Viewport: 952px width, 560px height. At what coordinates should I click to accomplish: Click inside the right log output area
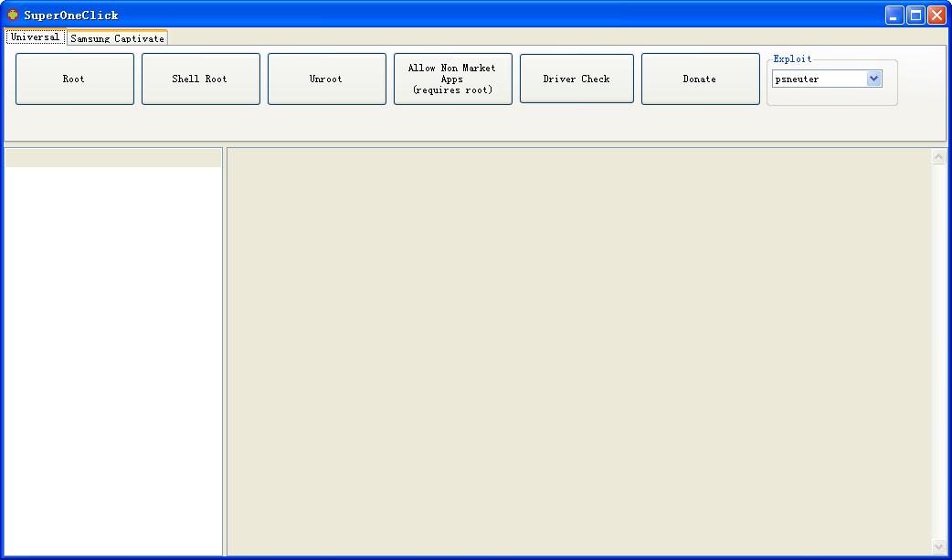[578, 352]
